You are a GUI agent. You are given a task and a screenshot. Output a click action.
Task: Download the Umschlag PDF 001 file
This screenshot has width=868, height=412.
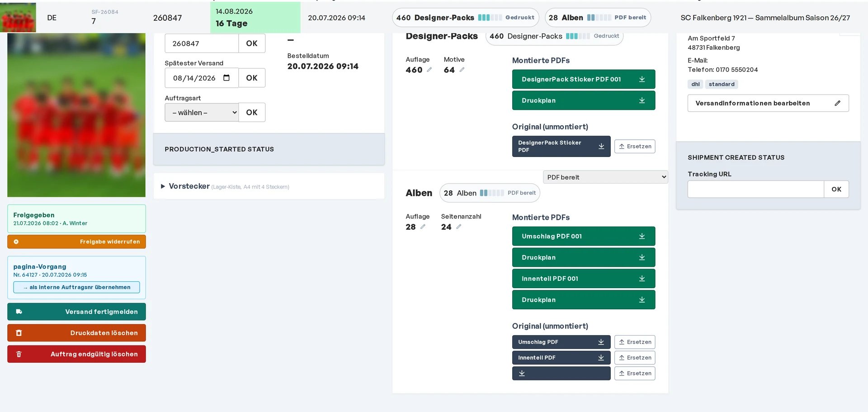click(x=583, y=236)
